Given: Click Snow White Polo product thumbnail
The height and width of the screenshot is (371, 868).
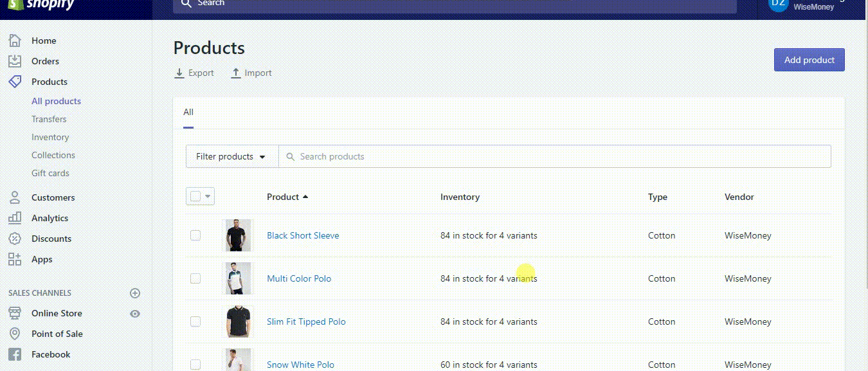Looking at the screenshot, I should pos(237,360).
